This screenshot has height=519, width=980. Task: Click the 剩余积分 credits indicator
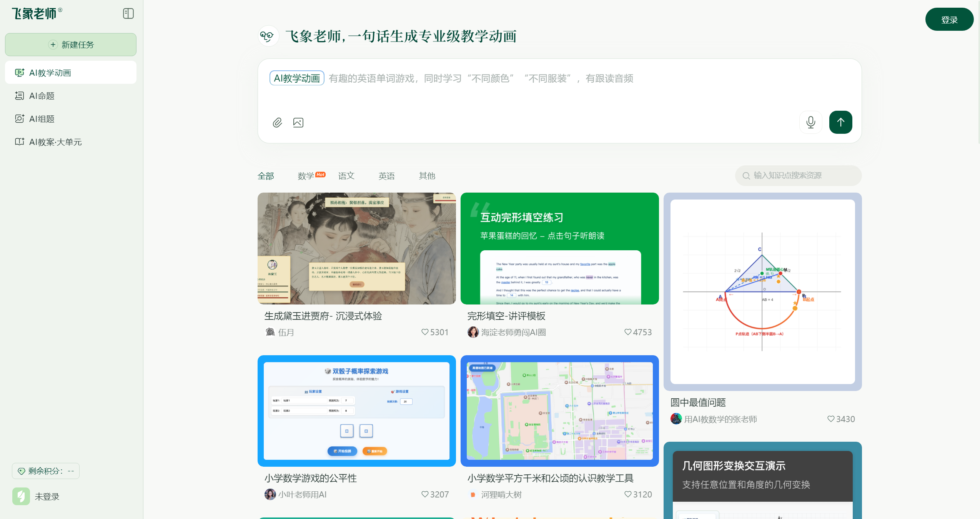pos(46,471)
